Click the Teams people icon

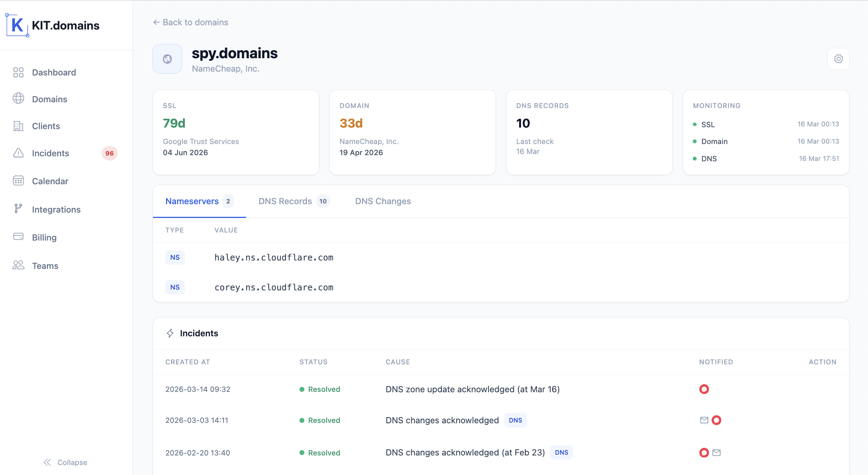(18, 265)
